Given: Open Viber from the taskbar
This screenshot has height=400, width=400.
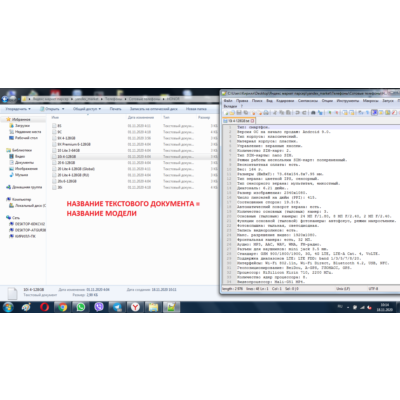Looking at the screenshot, I should [x=99, y=307].
